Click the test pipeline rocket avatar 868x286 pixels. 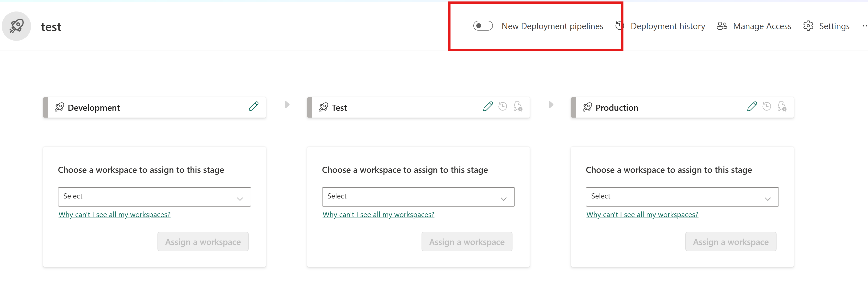pyautogui.click(x=17, y=26)
